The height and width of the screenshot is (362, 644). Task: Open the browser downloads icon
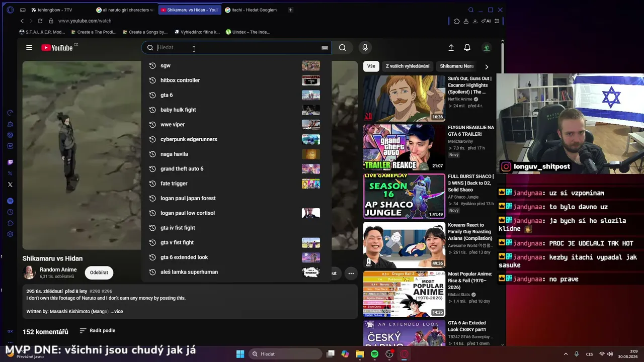pyautogui.click(x=475, y=21)
